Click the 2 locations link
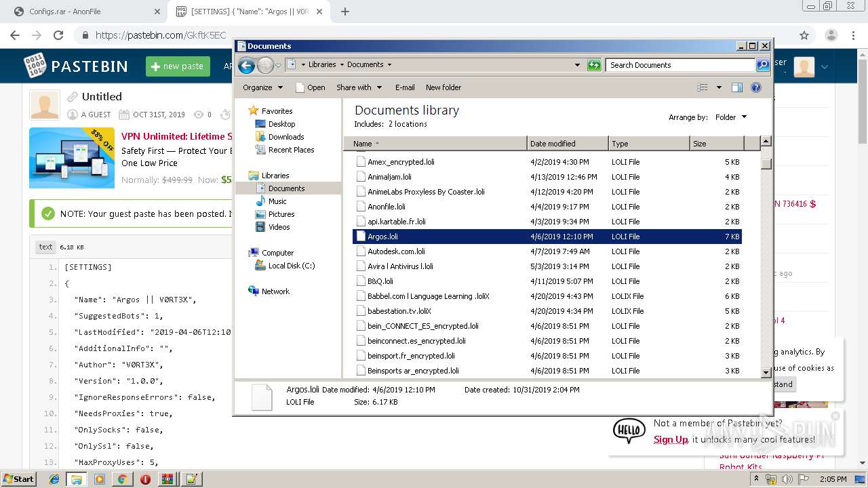This screenshot has width=868, height=488. pyautogui.click(x=408, y=124)
